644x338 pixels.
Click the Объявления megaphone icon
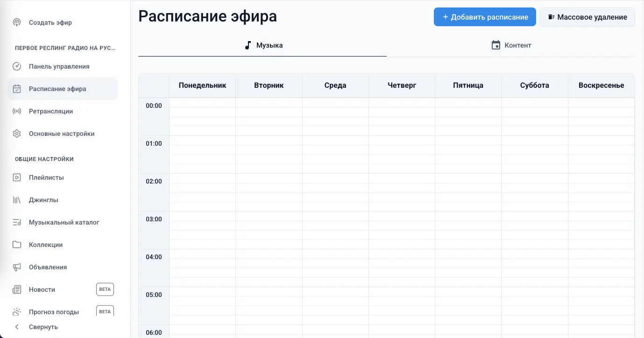[x=17, y=267]
